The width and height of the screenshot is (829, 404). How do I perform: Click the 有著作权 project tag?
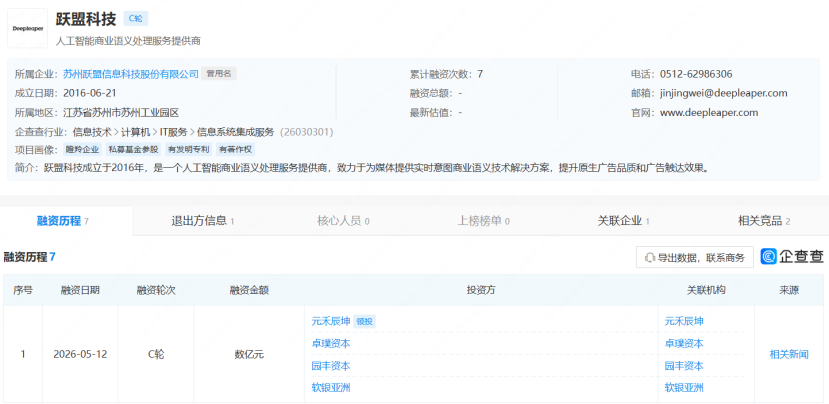[236, 150]
